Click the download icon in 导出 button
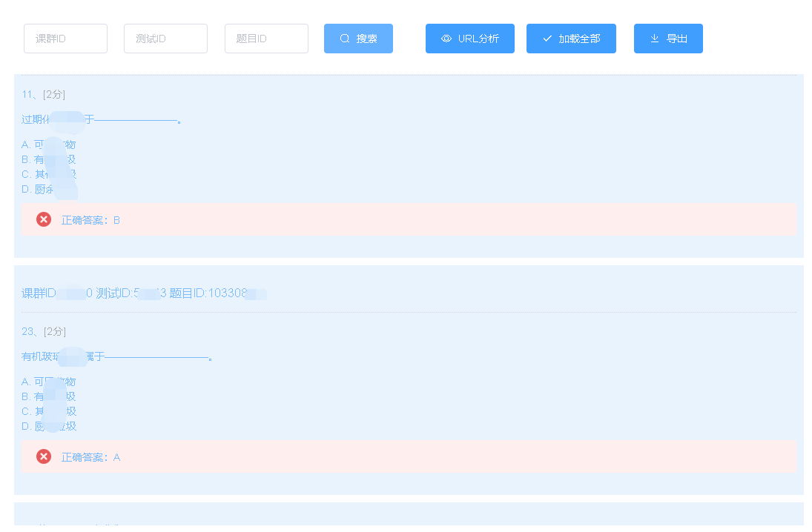This screenshot has width=812, height=532. (655, 39)
